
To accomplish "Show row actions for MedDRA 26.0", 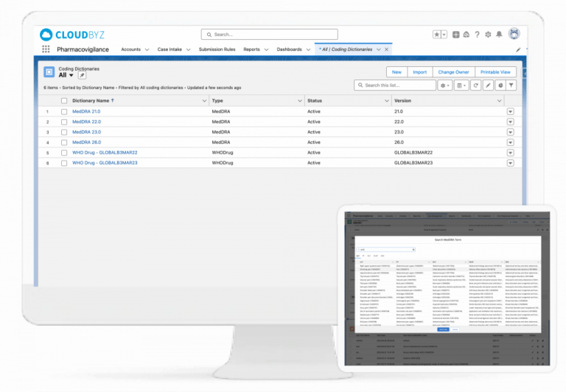I will (511, 142).
